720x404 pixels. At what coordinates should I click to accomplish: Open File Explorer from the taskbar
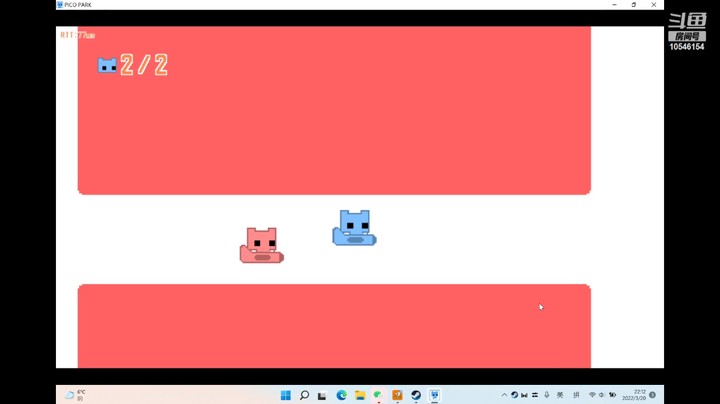(360, 395)
